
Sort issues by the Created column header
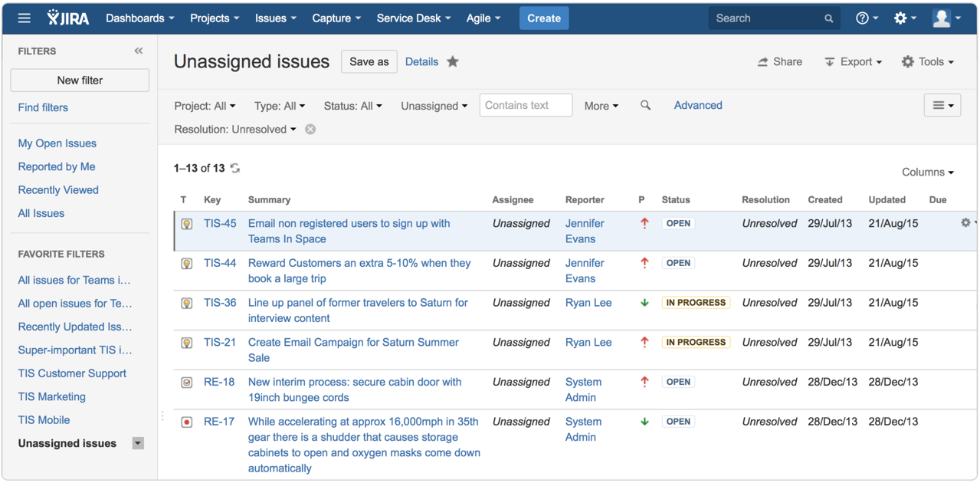coord(824,200)
